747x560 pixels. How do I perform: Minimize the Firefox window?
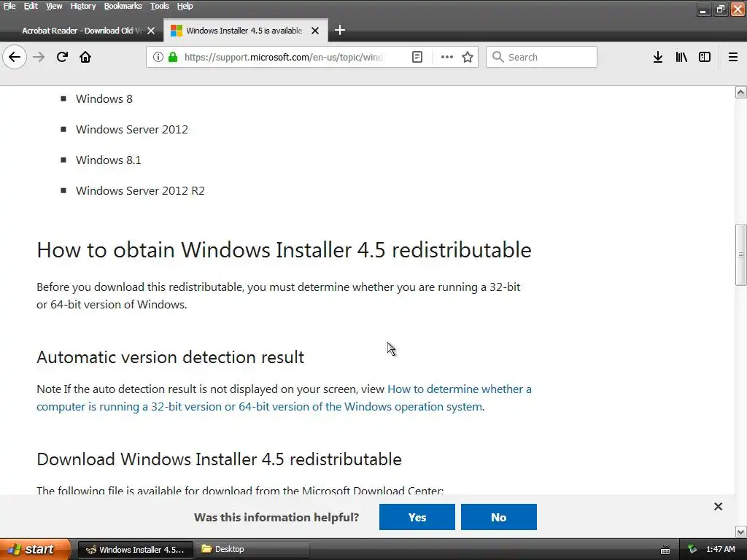(x=704, y=9)
